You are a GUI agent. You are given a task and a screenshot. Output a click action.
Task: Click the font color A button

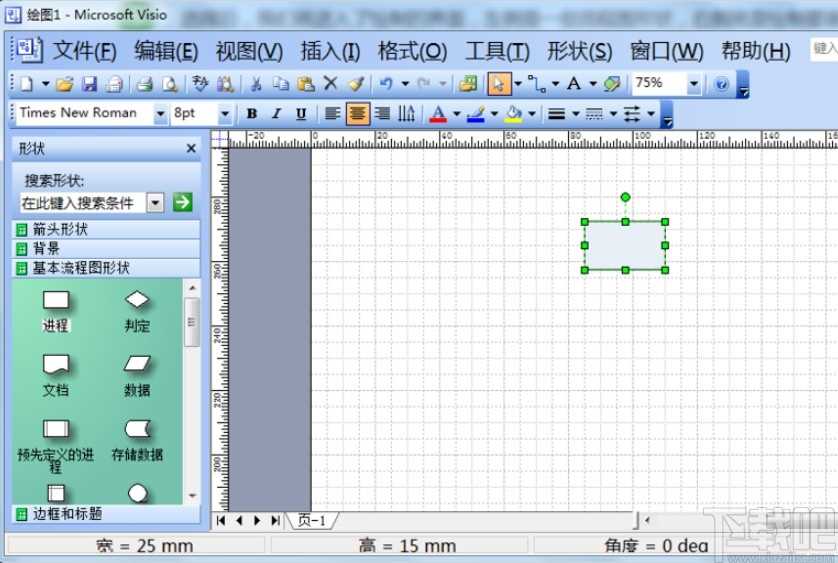(437, 114)
